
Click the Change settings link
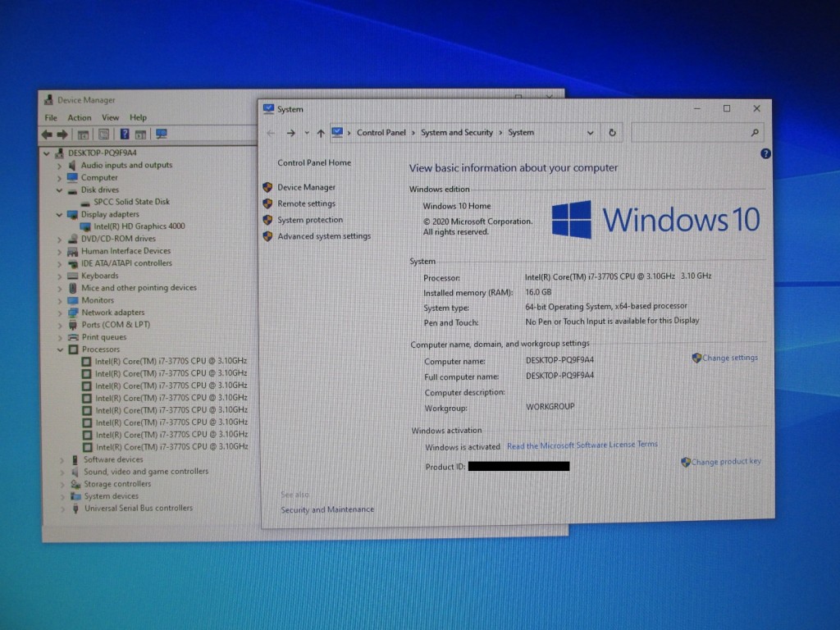coord(729,358)
